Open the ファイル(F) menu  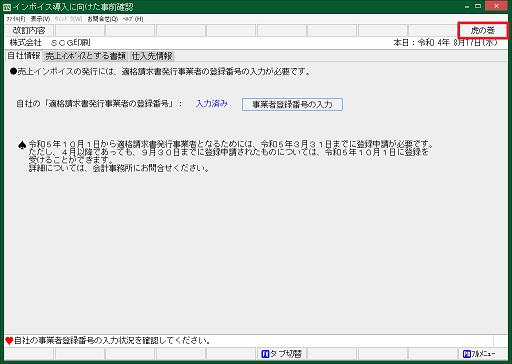pyautogui.click(x=16, y=19)
